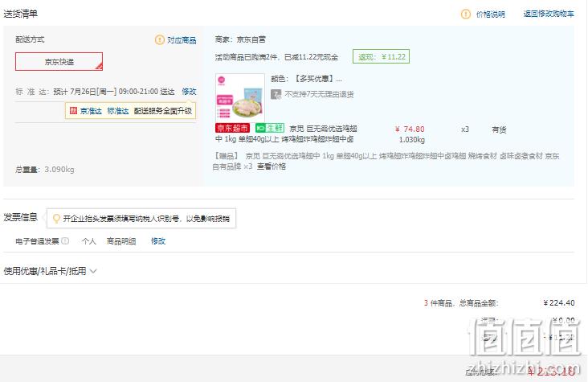
Task: Click 活动商品已购满2件 promotion text
Action: [277, 57]
